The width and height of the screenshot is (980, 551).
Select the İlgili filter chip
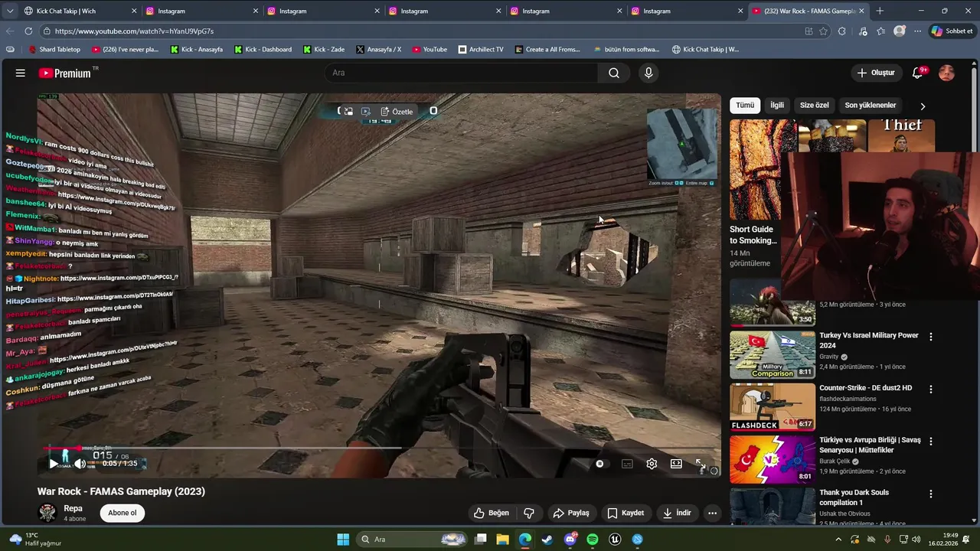(x=777, y=106)
